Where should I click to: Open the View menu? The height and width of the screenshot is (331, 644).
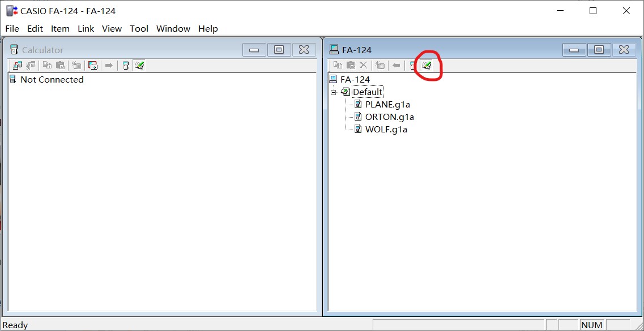pyautogui.click(x=112, y=29)
